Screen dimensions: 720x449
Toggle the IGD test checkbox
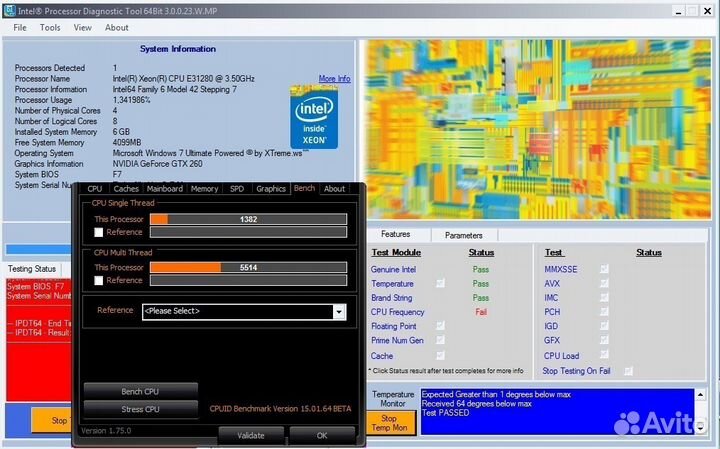tap(604, 326)
